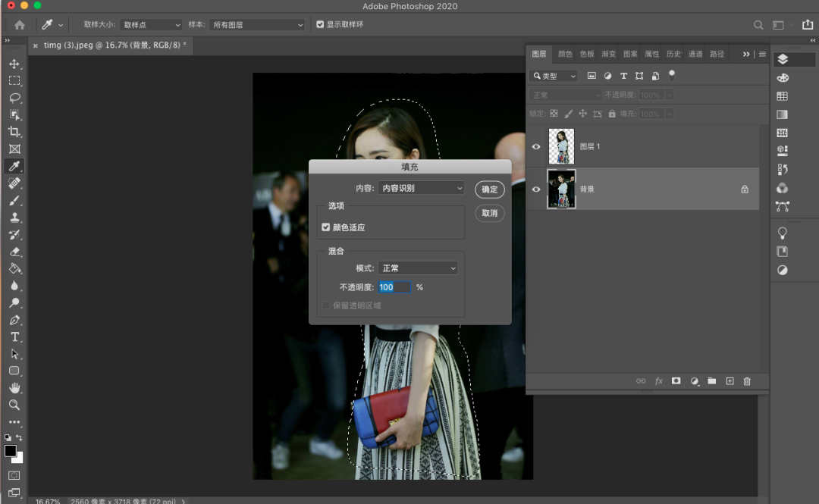Screen dimensions: 819x504
Task: Hide the 背景 layer visibility
Action: coord(536,189)
